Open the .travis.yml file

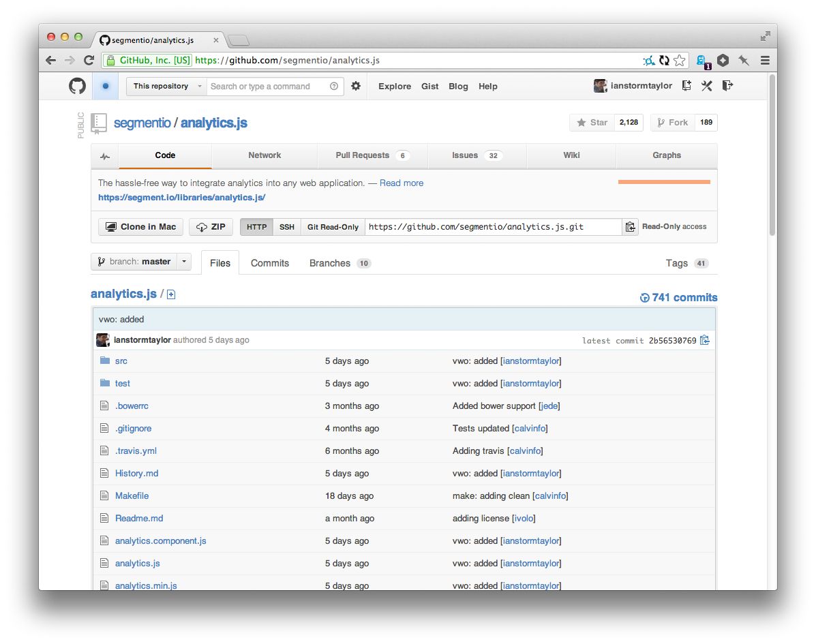[136, 451]
